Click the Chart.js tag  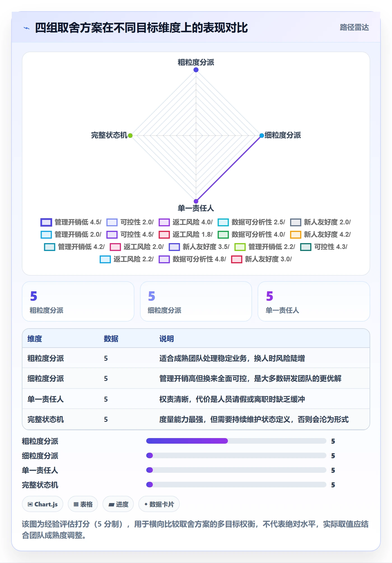point(43,504)
